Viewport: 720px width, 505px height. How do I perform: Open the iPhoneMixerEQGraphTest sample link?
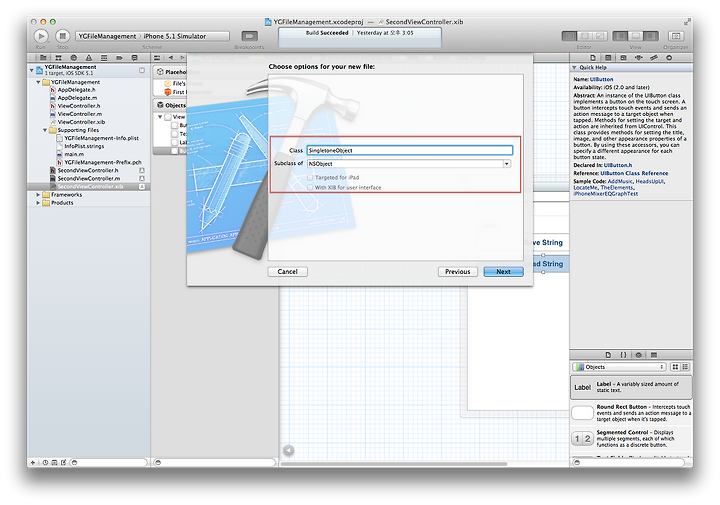(606, 194)
